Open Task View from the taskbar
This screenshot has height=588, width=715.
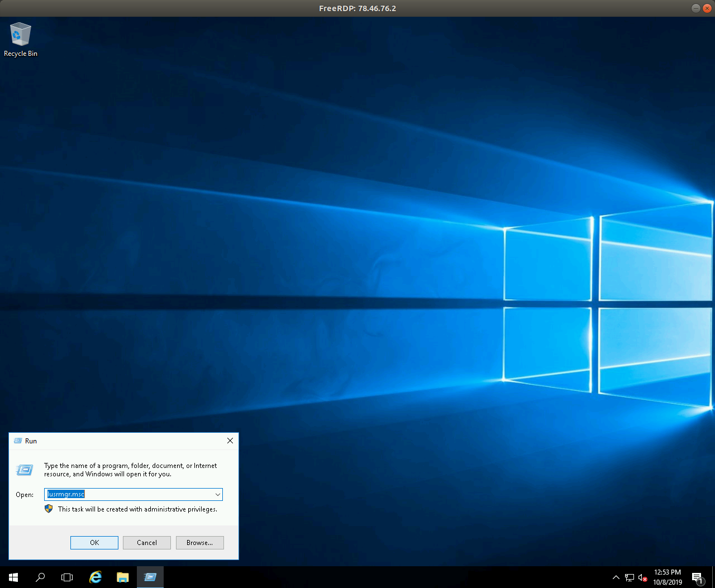click(x=67, y=577)
